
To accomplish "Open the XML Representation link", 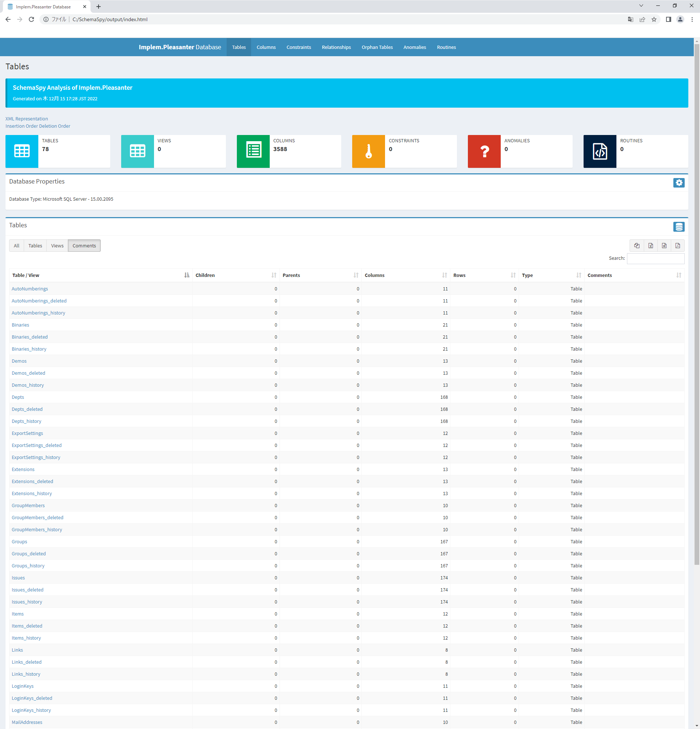I will pos(27,119).
